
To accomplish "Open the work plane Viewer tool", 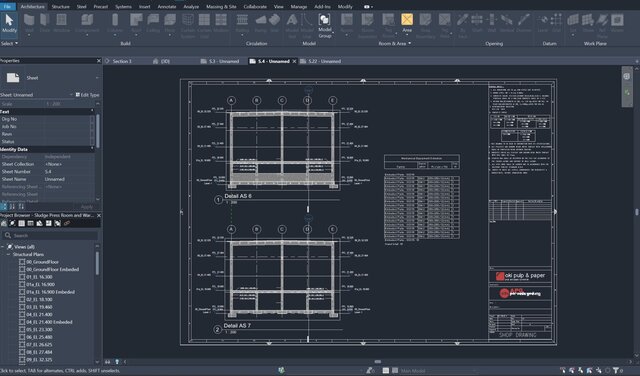I will click(x=617, y=23).
